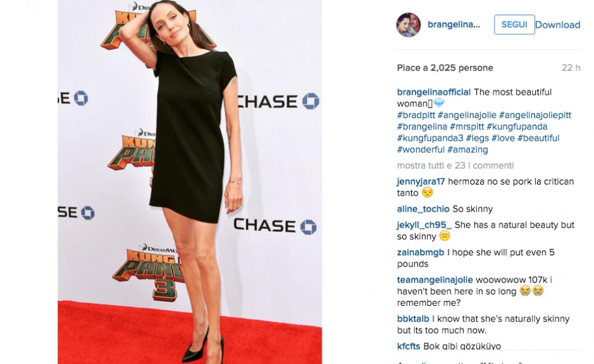Open the brangelinaofficial profile avatar
This screenshot has height=364, width=594.
(409, 25)
